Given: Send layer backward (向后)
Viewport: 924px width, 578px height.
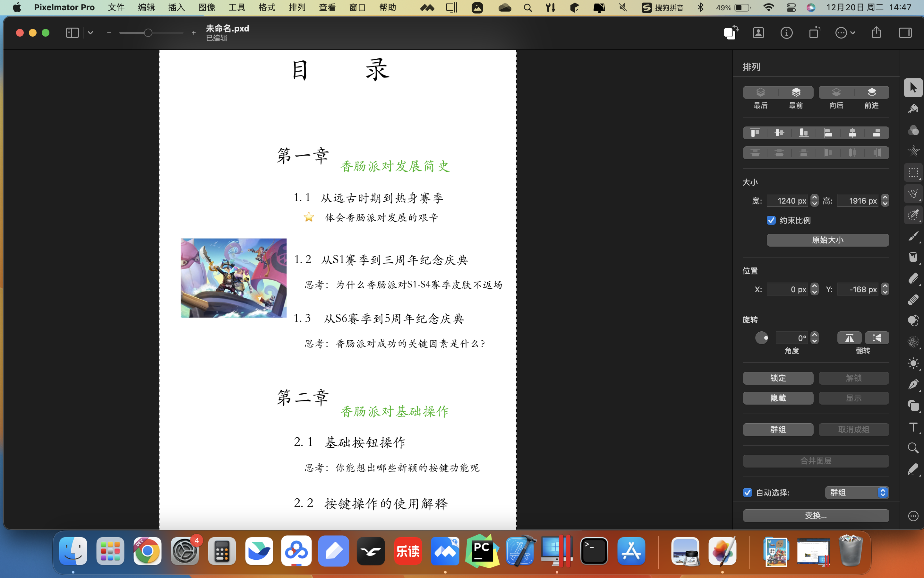Looking at the screenshot, I should point(836,92).
